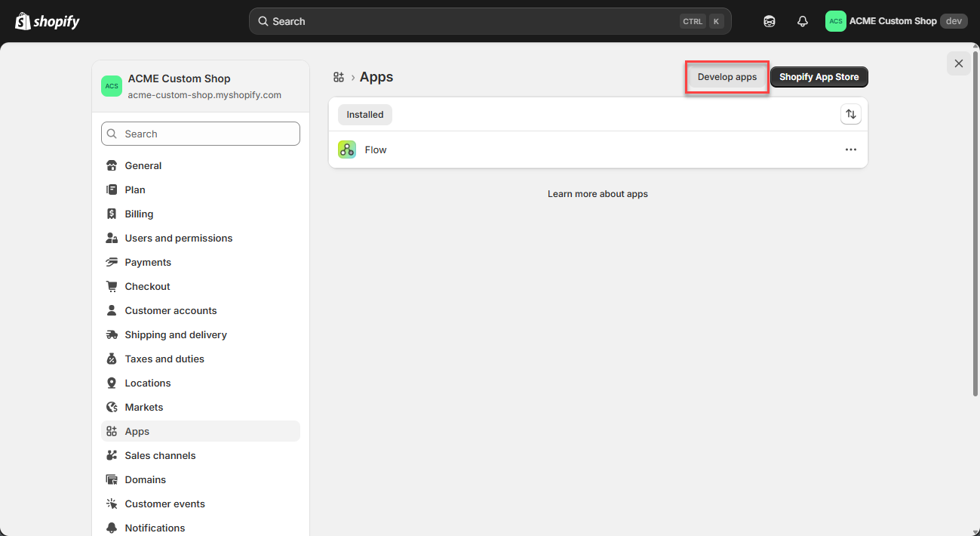Open Locations settings
The image size is (980, 536).
click(201, 383)
